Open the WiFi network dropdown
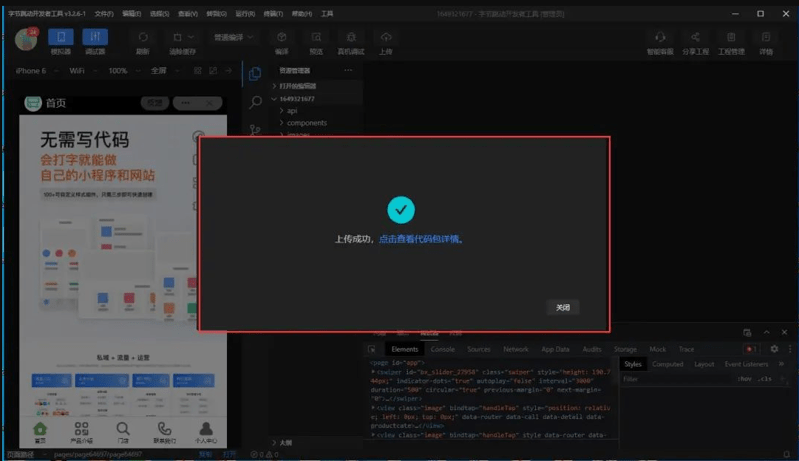 (82, 71)
